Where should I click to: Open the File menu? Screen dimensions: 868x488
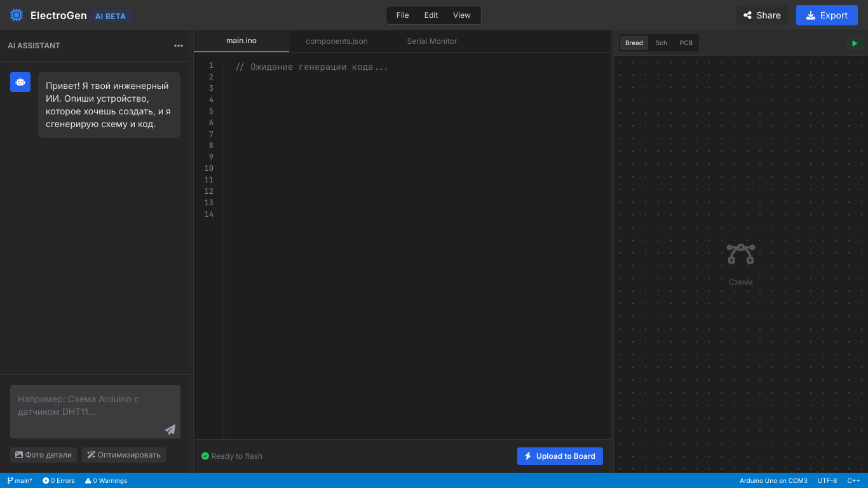[x=402, y=15]
